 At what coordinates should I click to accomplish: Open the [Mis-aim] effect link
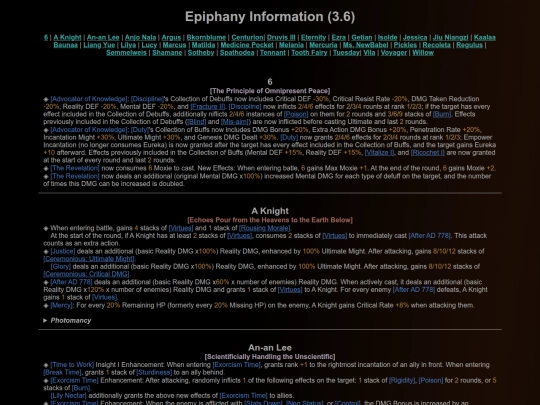click(x=234, y=122)
